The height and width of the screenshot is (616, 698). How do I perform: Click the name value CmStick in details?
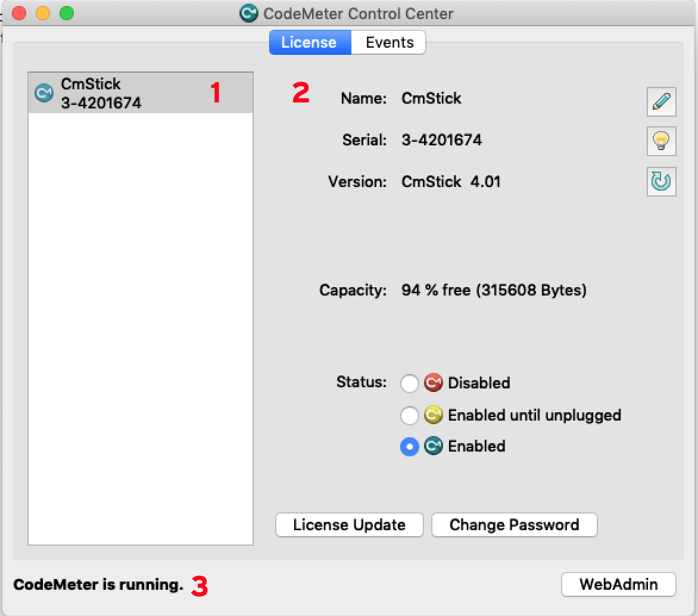431,98
